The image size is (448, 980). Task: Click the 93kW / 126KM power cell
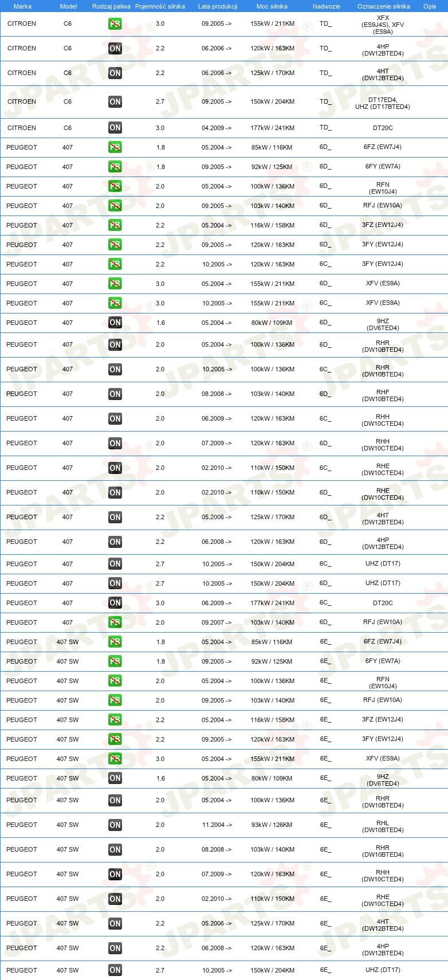tap(272, 825)
